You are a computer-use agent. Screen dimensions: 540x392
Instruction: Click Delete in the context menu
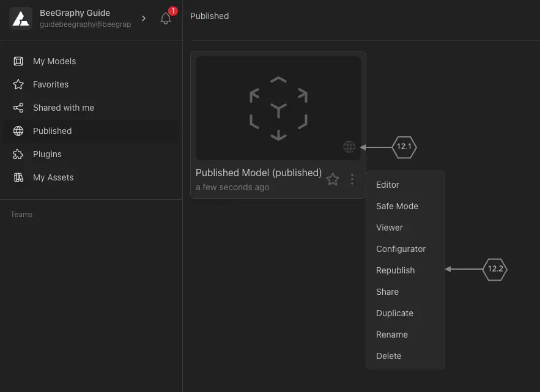[389, 356]
